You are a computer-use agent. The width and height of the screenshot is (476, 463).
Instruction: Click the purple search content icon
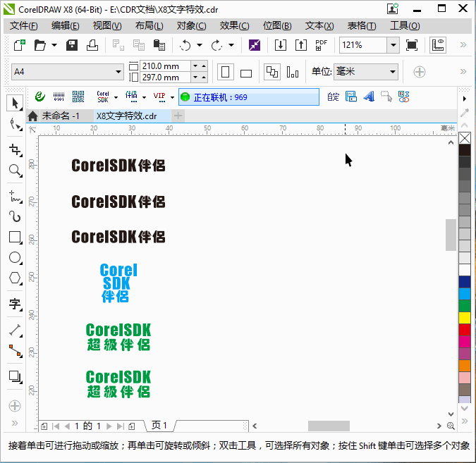pos(255,45)
